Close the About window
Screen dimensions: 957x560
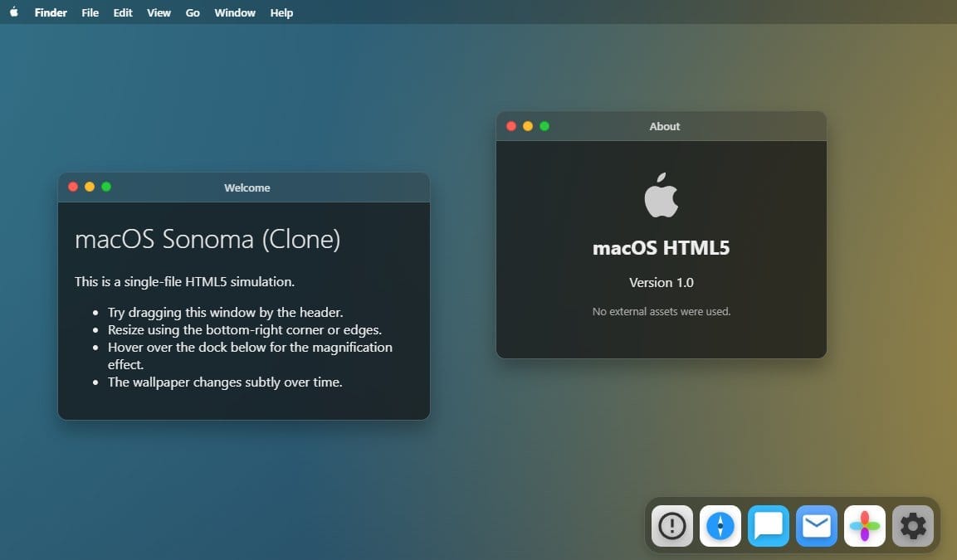point(511,125)
